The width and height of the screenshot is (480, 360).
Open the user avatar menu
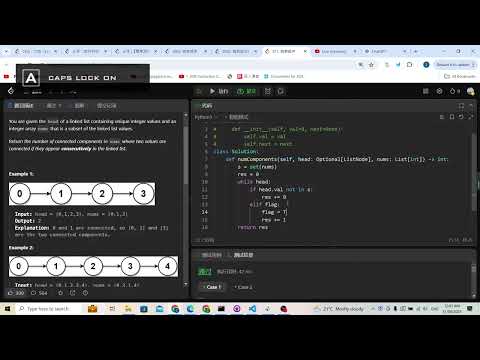tap(470, 91)
